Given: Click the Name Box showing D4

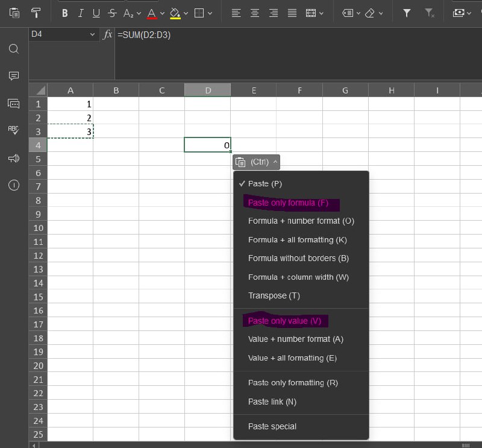Looking at the screenshot, I should click(x=58, y=34).
